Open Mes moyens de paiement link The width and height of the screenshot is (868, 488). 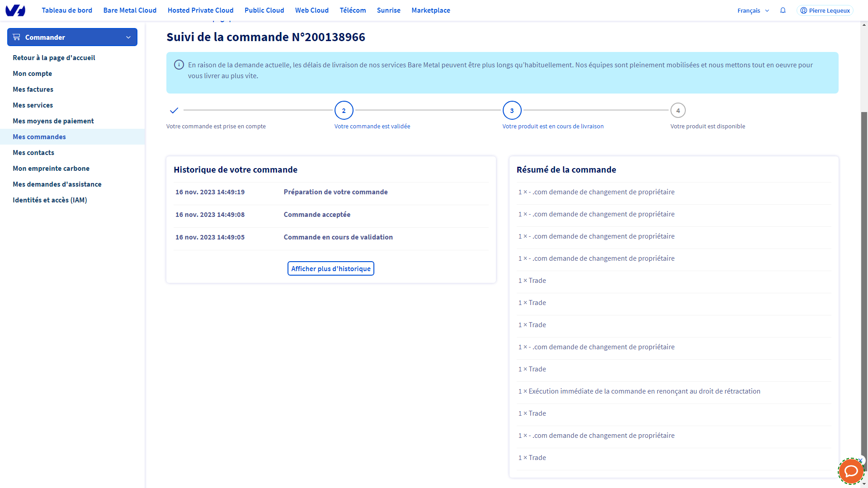53,121
